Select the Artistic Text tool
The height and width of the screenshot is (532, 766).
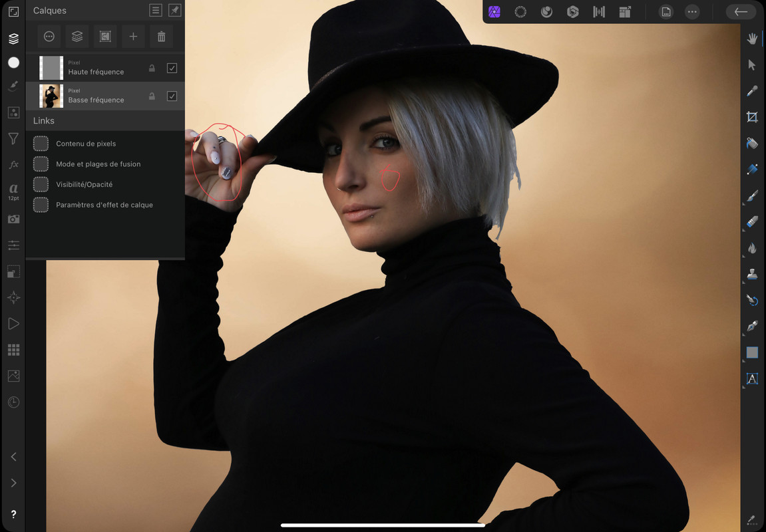click(x=752, y=378)
